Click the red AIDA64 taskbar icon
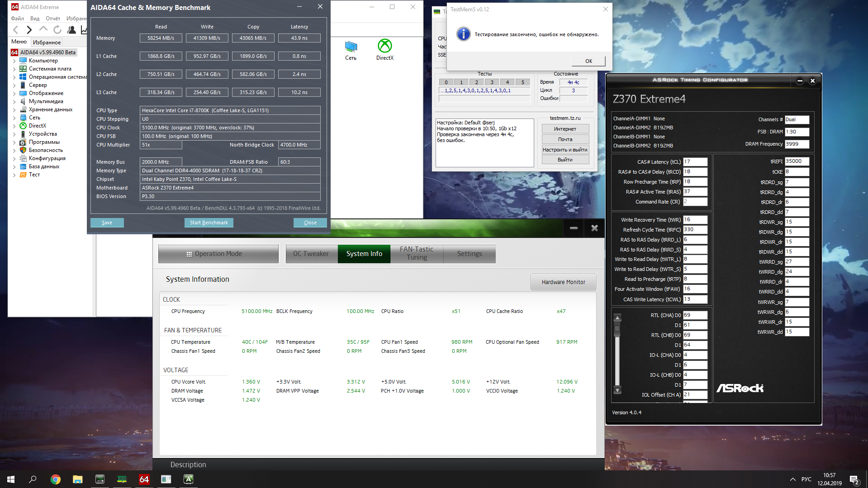Screen dimensions: 868x488 click(144, 479)
